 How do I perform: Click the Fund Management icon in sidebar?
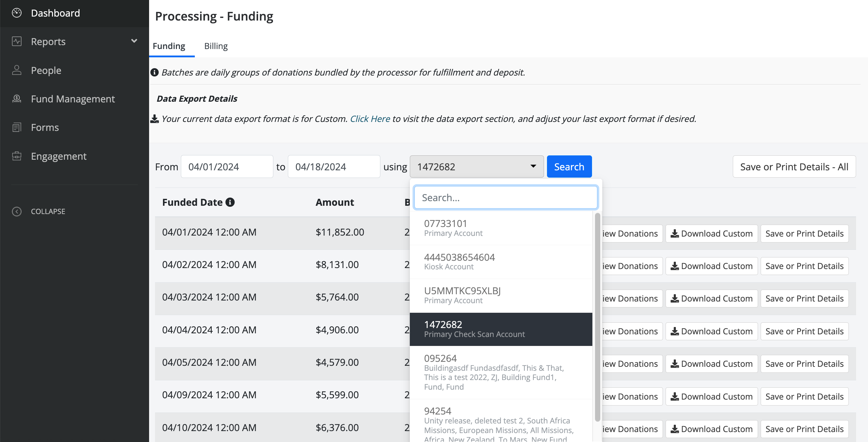click(17, 99)
